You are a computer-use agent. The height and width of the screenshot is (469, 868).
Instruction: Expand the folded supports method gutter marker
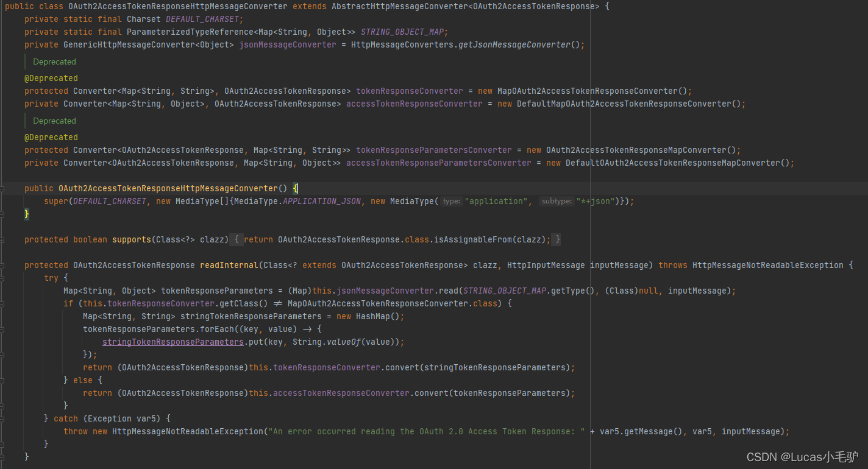[x=2, y=240]
